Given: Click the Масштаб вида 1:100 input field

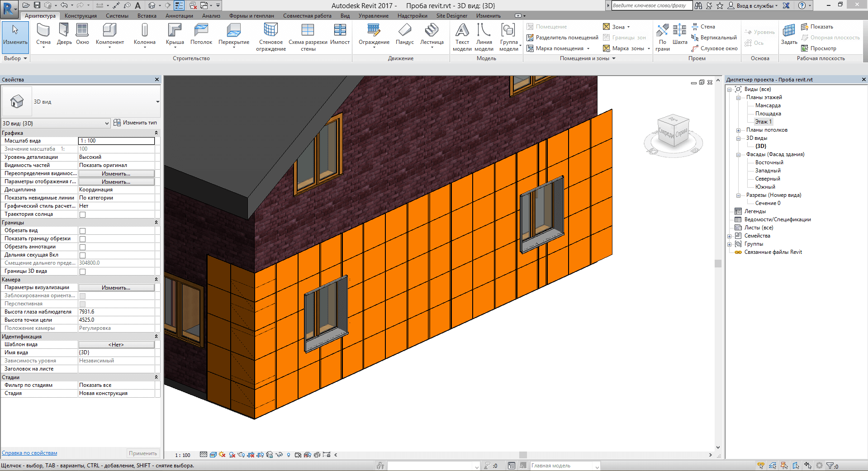Looking at the screenshot, I should tap(116, 141).
